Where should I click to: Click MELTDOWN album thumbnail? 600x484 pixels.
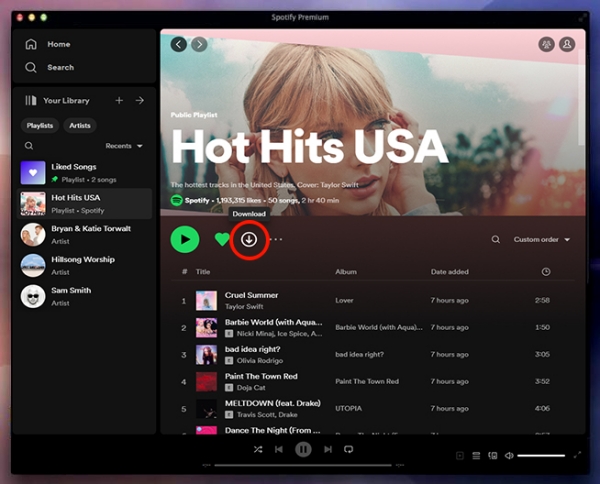(x=206, y=409)
